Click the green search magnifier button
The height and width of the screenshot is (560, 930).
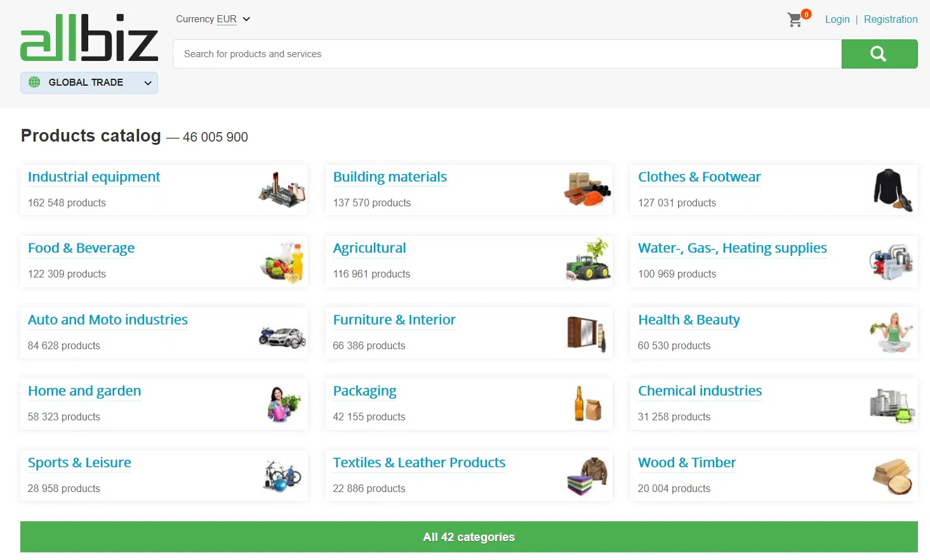879,54
